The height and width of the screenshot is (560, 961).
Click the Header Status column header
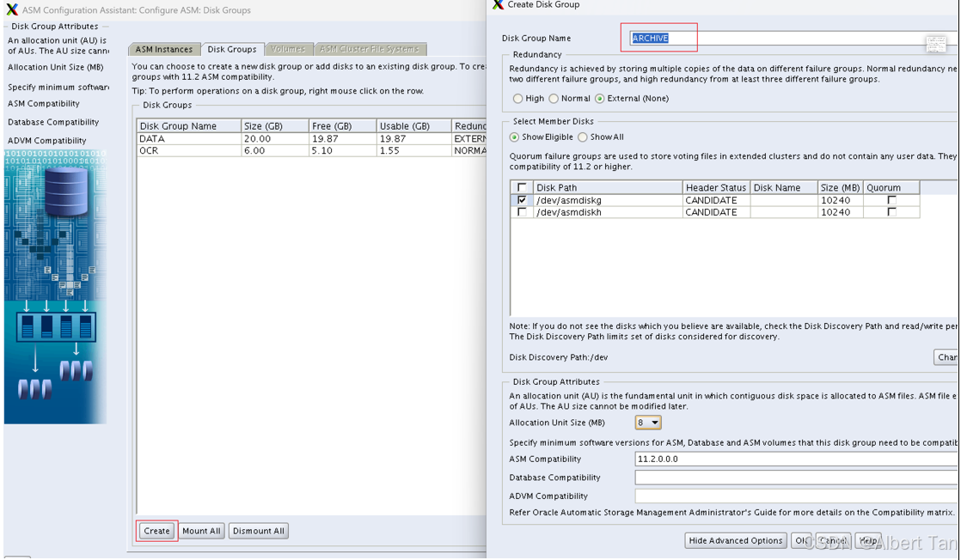[x=717, y=187]
